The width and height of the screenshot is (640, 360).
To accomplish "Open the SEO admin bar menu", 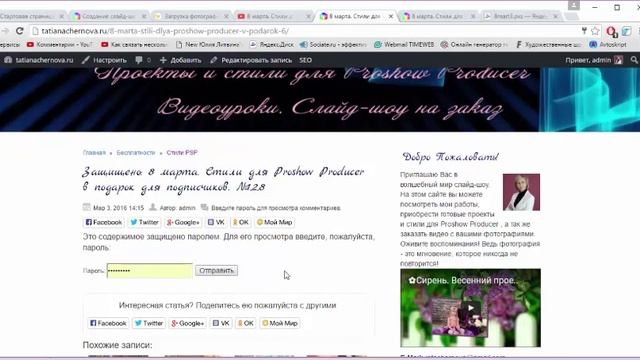I will (x=305, y=60).
